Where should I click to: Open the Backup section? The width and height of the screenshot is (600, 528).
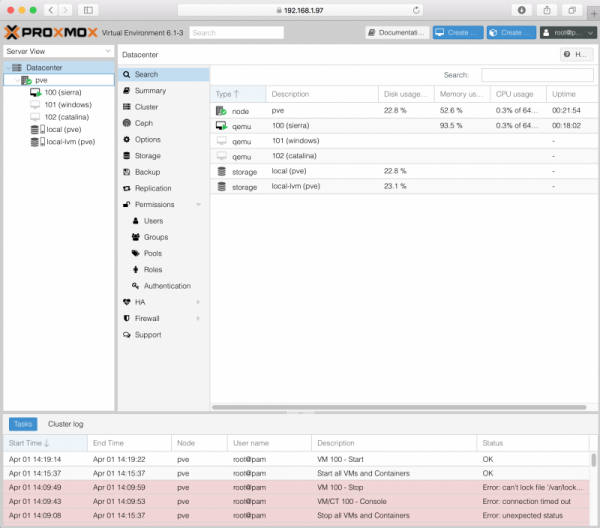[x=147, y=172]
